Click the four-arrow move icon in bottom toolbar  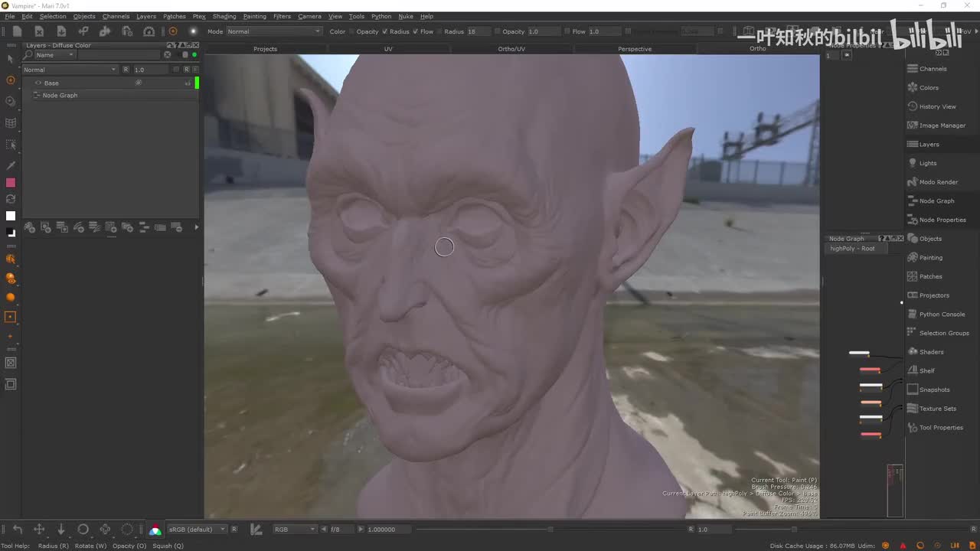(39, 529)
